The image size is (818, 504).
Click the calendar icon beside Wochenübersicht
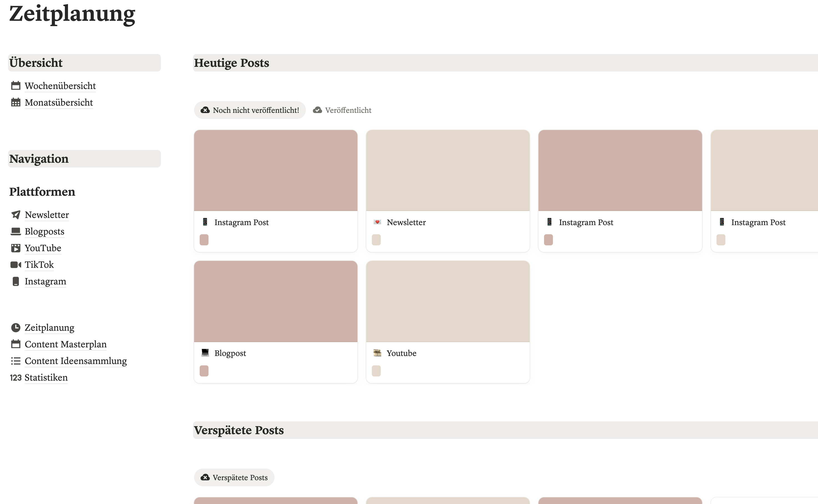click(16, 86)
